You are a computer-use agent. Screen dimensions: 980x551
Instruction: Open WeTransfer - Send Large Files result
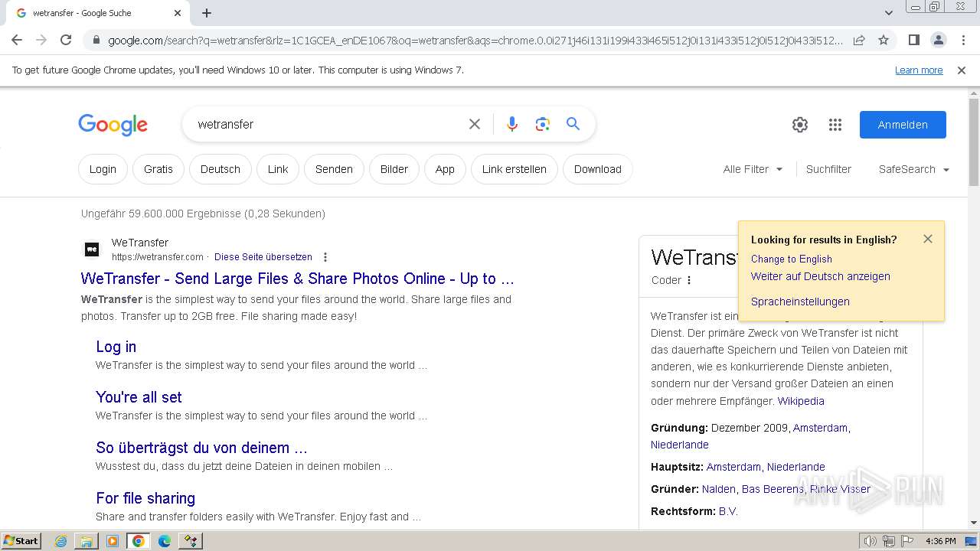[x=298, y=279]
